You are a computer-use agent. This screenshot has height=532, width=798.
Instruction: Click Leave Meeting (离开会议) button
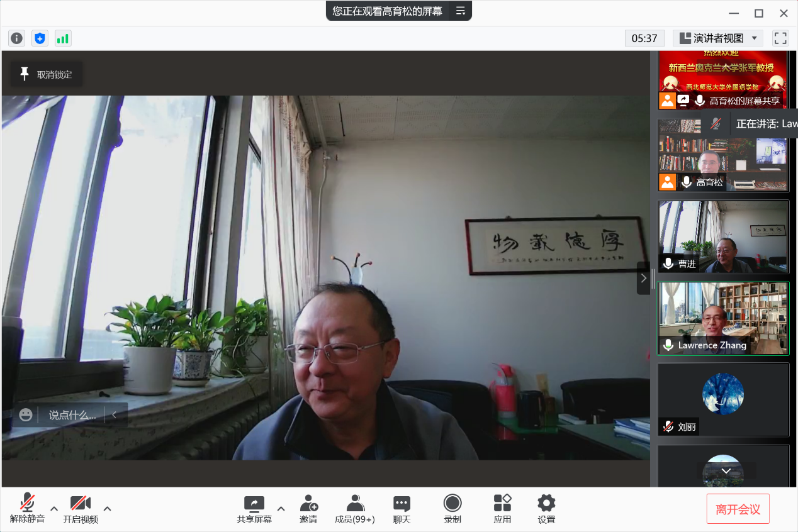pos(738,509)
